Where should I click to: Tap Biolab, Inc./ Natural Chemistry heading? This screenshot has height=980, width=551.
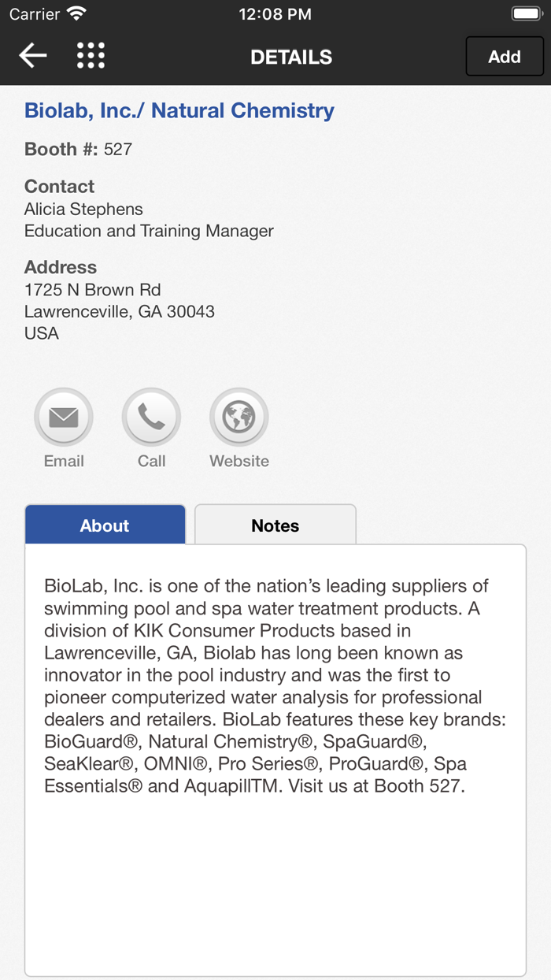coord(179,110)
